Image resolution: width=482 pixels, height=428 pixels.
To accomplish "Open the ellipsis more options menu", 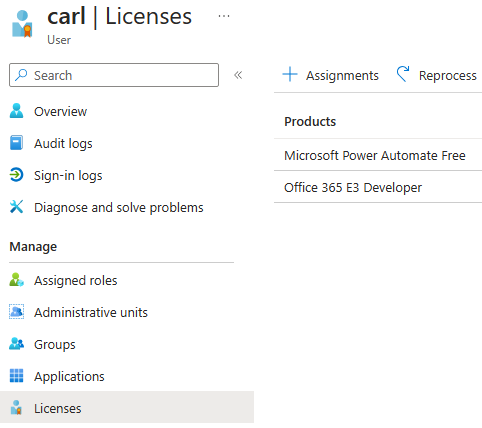I will coord(224,16).
